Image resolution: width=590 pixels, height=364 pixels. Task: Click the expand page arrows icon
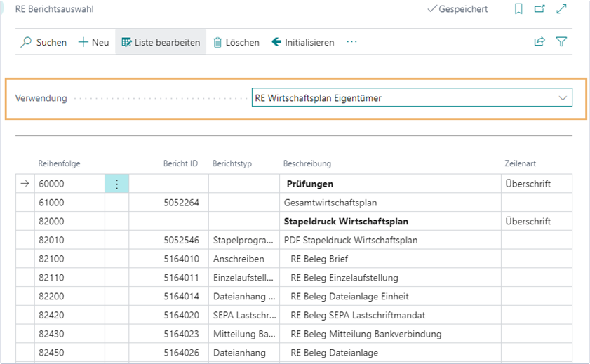pyautogui.click(x=561, y=9)
